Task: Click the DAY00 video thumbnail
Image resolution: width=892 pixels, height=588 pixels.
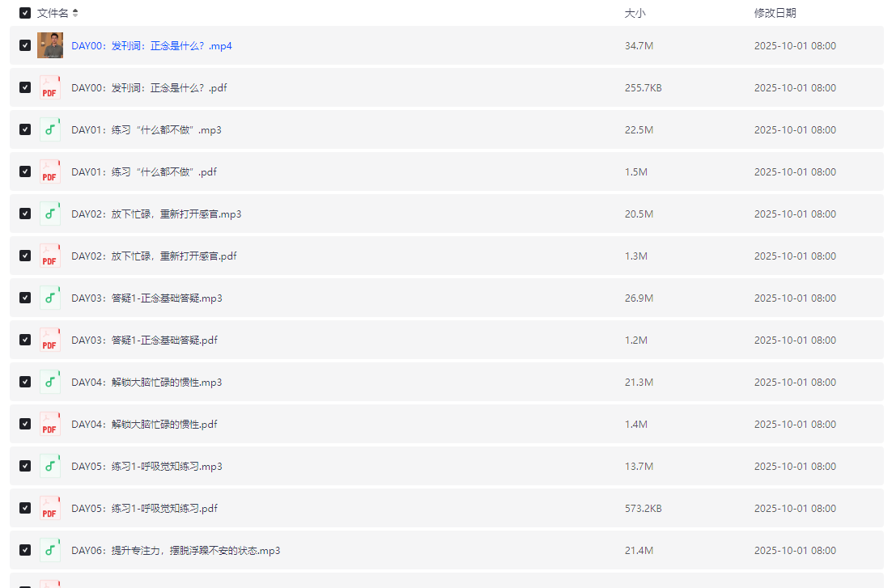Action: click(49, 45)
